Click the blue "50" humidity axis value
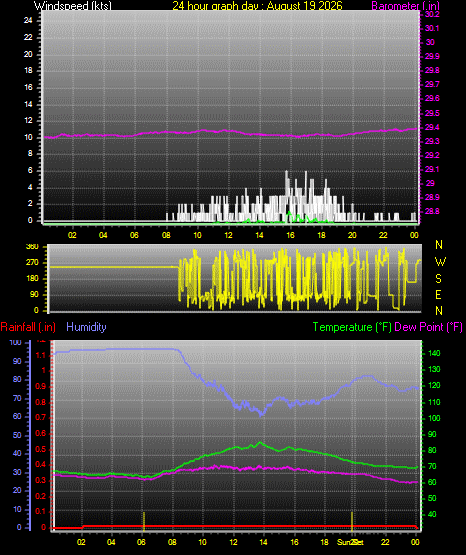Image resolution: width=466 pixels, height=555 pixels. [x=17, y=435]
